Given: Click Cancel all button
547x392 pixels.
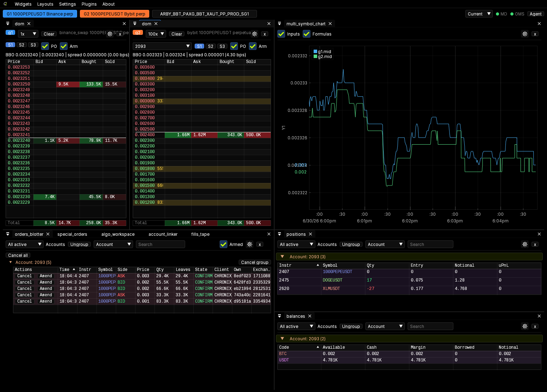Looking at the screenshot, I should 18,255.
